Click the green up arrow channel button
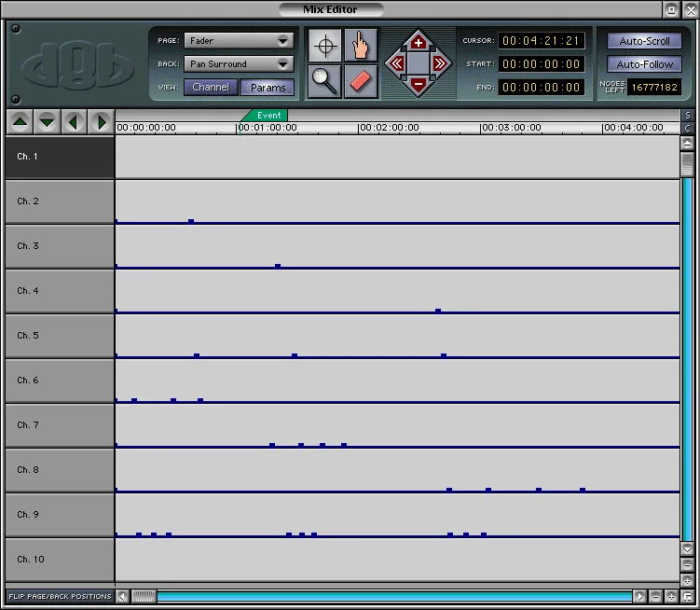Screen dimensions: 700x610 [x=20, y=121]
